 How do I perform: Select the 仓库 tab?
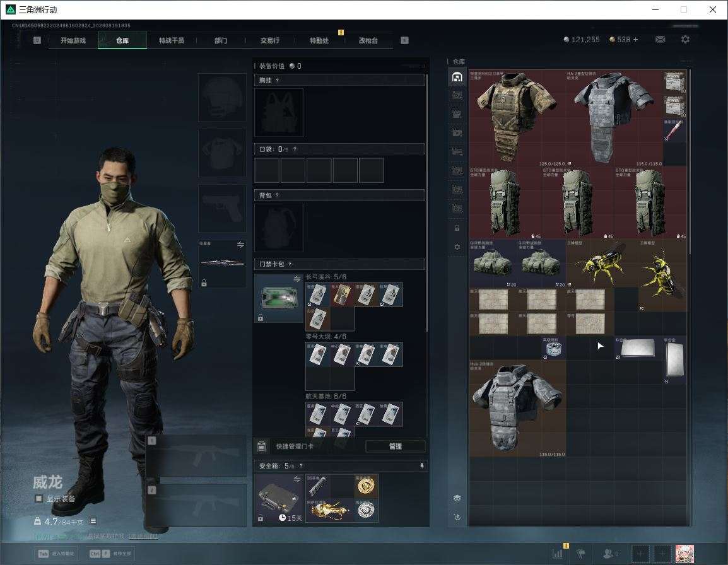(x=122, y=40)
